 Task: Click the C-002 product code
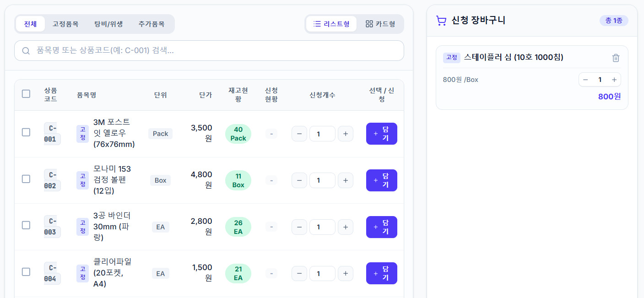coord(52,180)
